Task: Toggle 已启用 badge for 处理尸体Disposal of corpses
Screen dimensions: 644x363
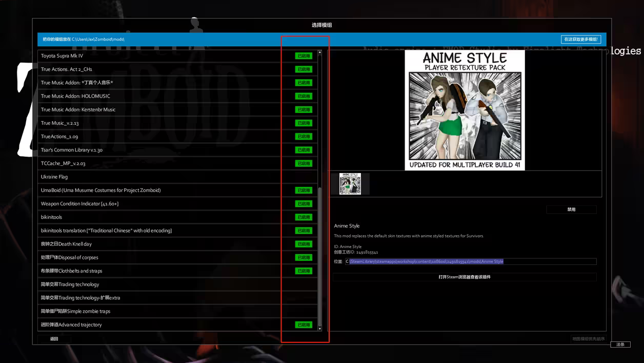Action: point(304,257)
